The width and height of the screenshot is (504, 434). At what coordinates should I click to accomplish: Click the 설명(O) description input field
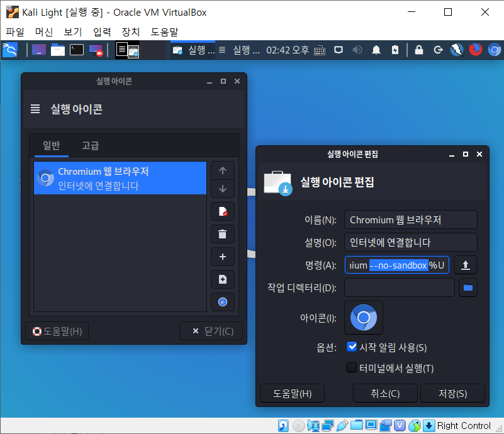411,242
